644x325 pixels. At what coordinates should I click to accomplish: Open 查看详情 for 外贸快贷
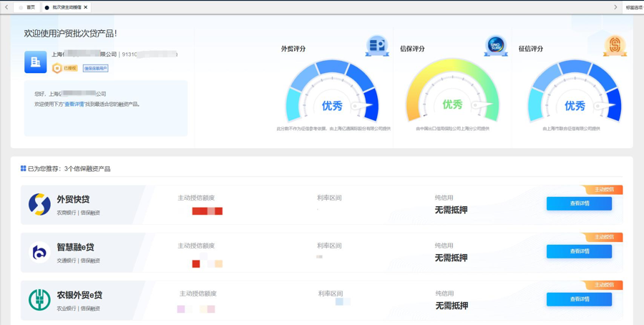point(579,203)
